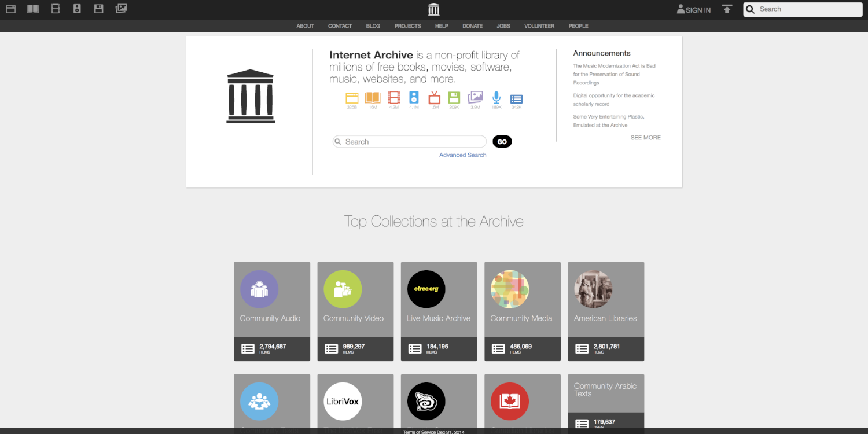The height and width of the screenshot is (434, 868).
Task: Click the 179,637 items count
Action: coord(604,422)
